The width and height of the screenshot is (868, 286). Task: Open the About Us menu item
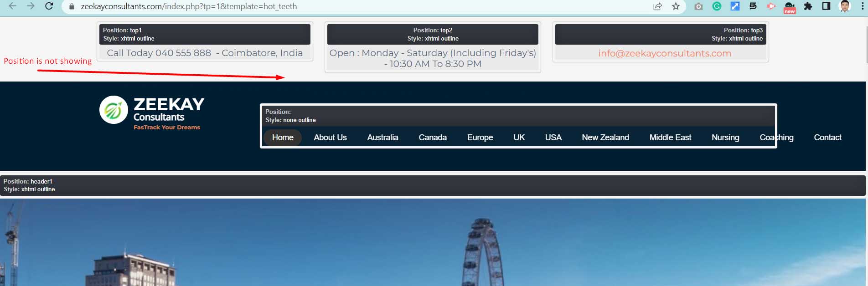point(330,138)
